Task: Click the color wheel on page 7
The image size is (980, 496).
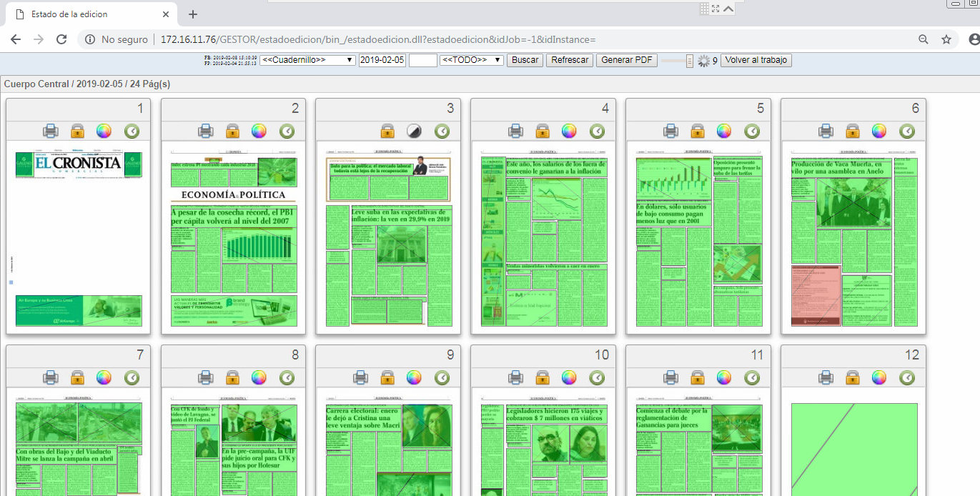Action: [104, 377]
